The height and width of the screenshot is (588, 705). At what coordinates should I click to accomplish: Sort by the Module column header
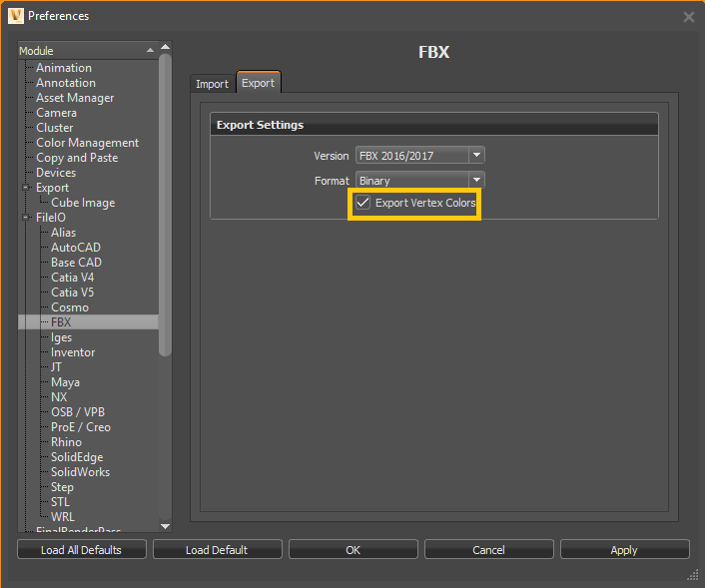(80, 51)
